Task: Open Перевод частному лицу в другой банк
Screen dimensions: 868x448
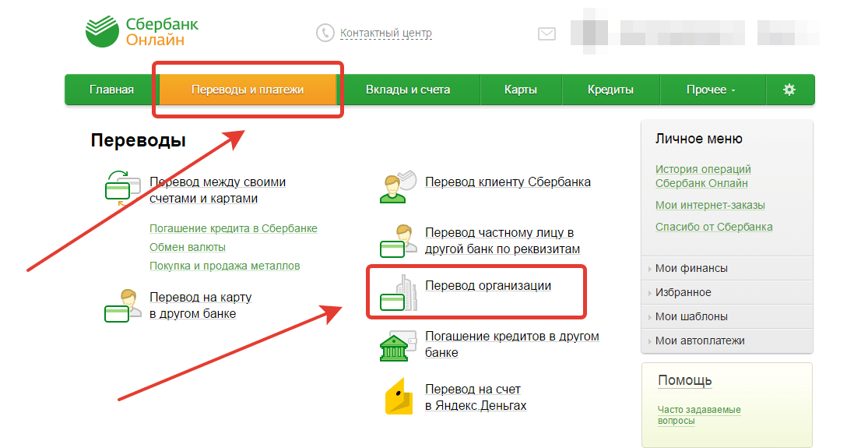Action: [x=503, y=241]
